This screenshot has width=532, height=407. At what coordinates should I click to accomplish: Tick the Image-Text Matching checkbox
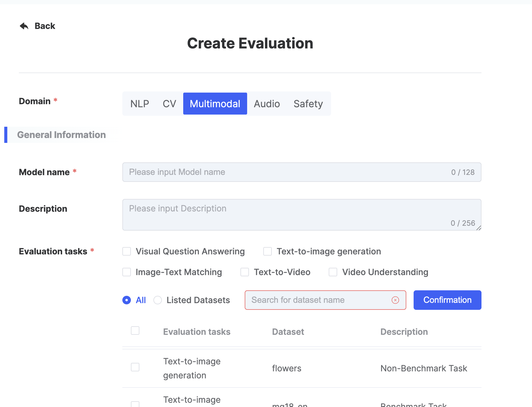(127, 272)
